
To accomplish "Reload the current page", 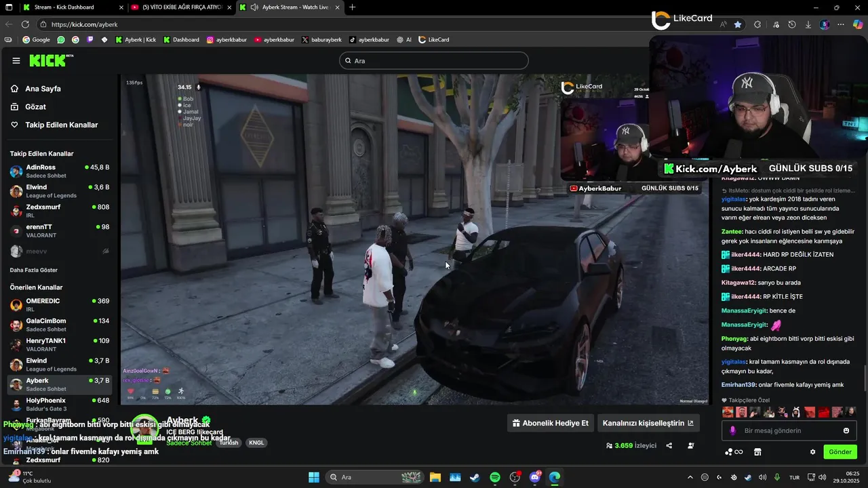I will (25, 24).
